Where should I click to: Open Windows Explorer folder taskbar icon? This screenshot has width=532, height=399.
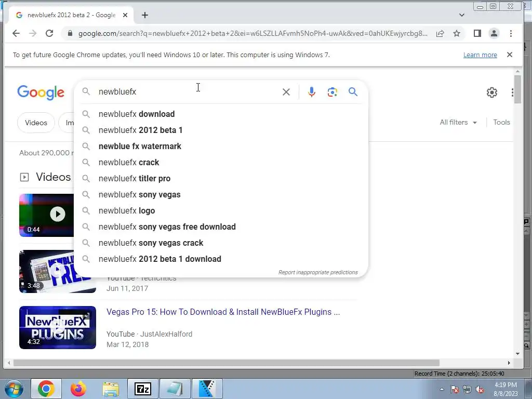point(111,389)
